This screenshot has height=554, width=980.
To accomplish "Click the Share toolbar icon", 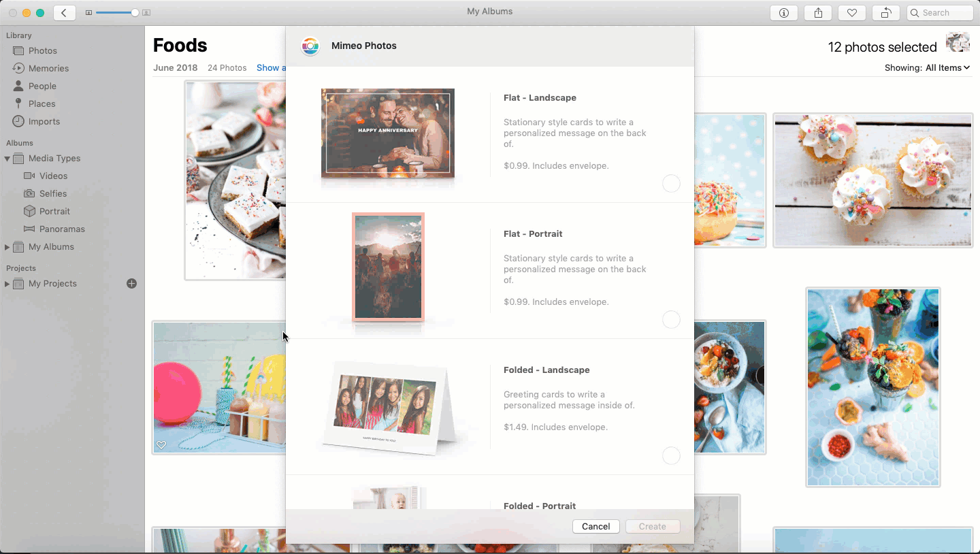I will 818,13.
